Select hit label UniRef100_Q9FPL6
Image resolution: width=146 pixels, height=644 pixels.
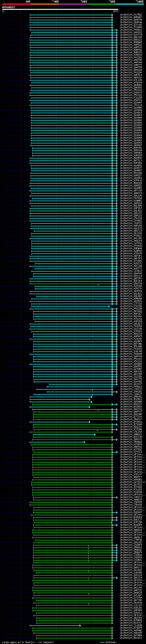131,75
